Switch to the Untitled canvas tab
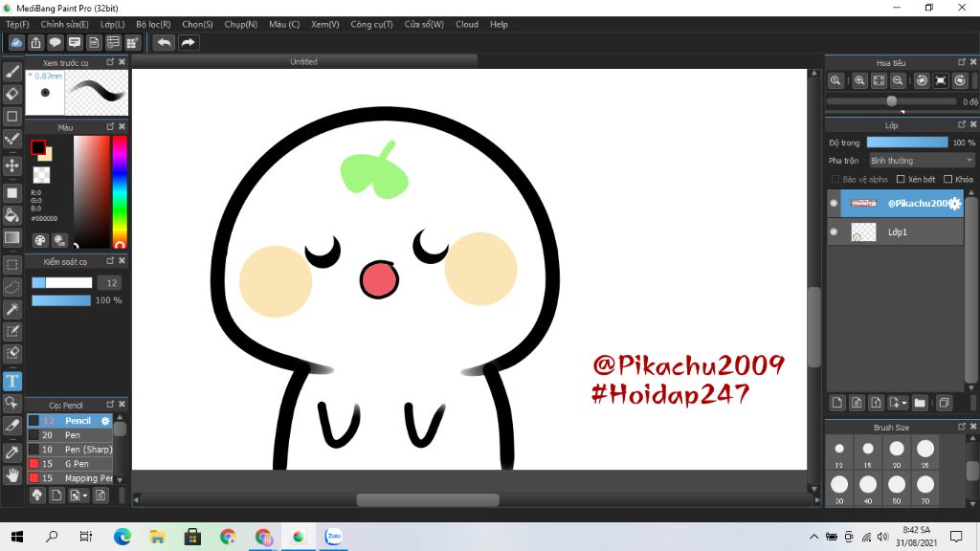 [x=303, y=61]
